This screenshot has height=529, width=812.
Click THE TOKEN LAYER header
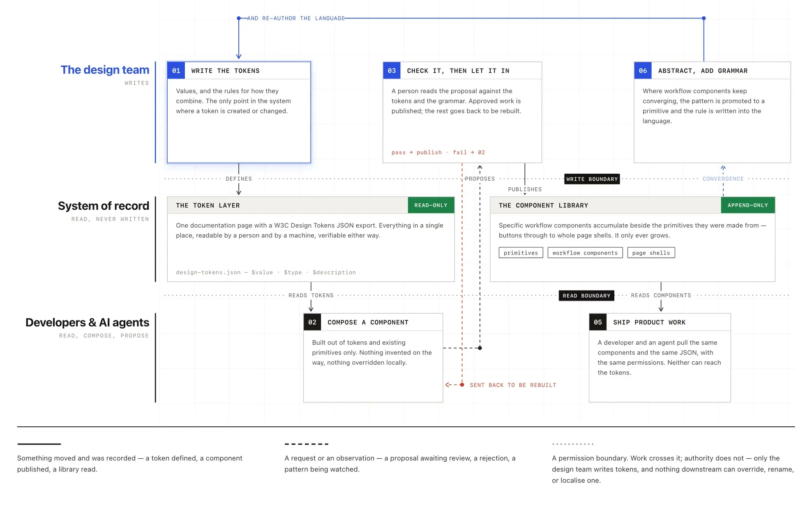point(208,205)
